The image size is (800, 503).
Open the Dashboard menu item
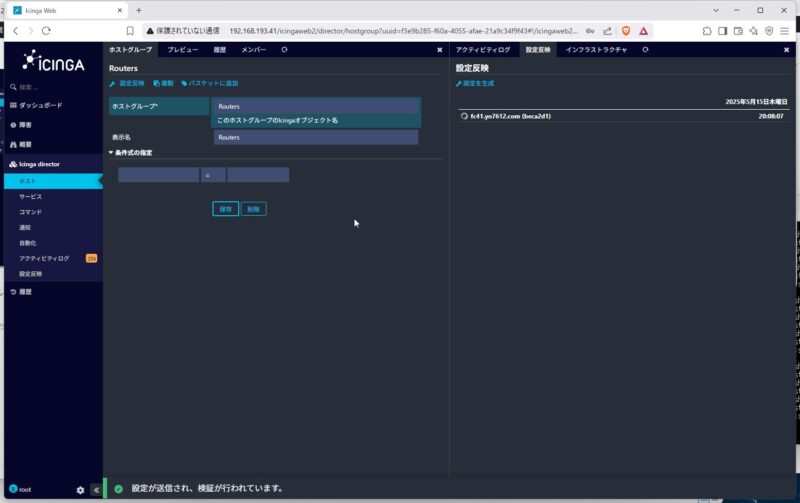click(40, 105)
